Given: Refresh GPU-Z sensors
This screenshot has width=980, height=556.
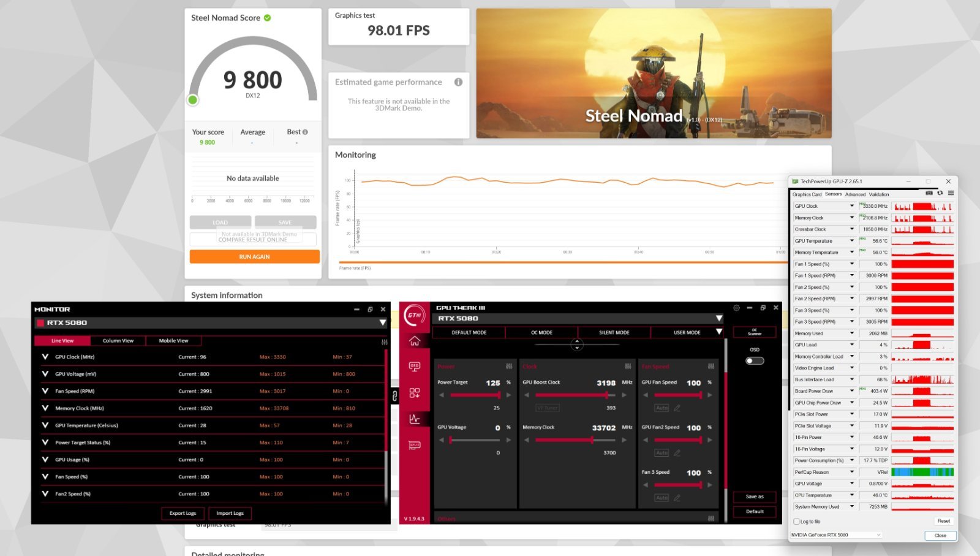Looking at the screenshot, I should point(940,193).
